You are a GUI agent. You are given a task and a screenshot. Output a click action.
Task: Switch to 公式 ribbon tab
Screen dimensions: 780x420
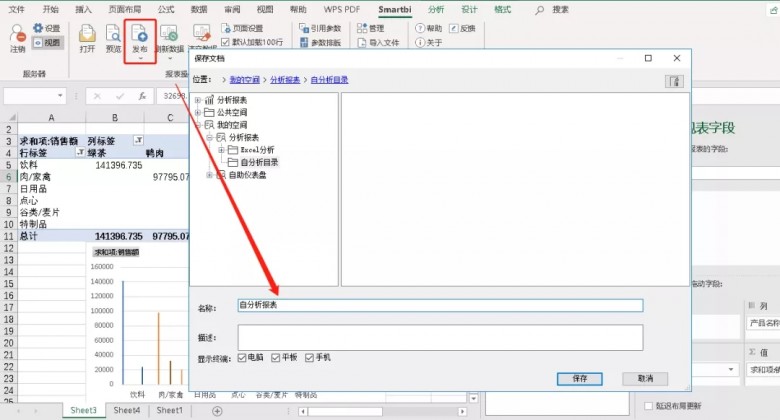tap(166, 9)
